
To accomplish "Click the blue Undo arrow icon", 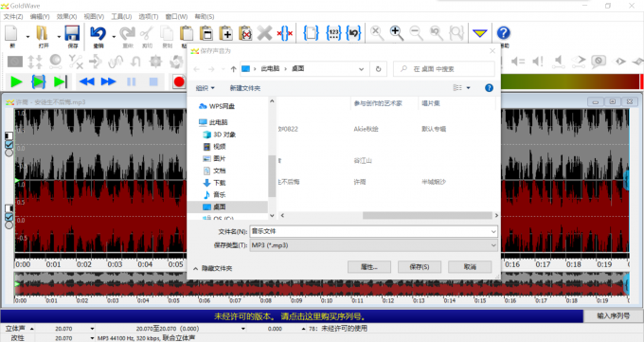I will pos(98,33).
